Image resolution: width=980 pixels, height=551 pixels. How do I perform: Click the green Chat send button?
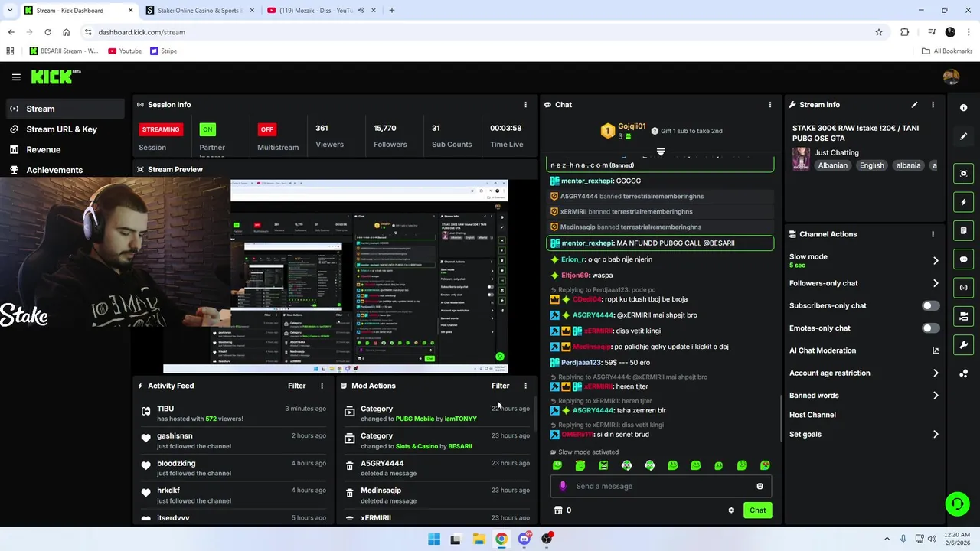[757, 510]
